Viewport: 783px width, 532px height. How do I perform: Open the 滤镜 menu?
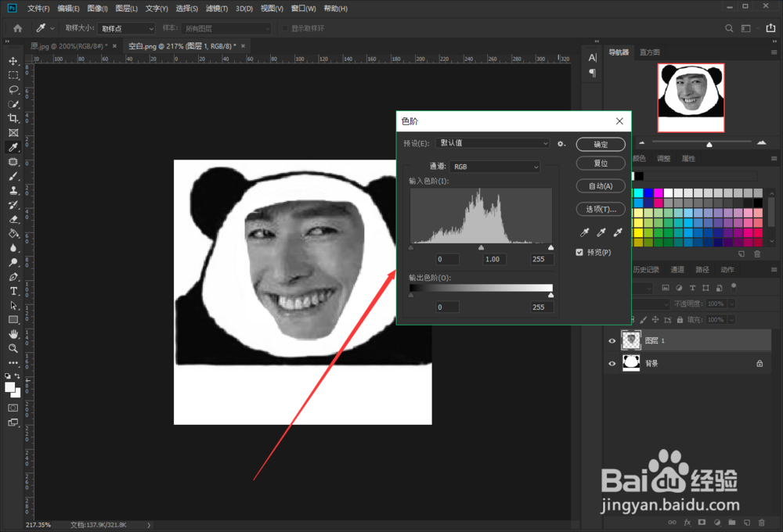(x=217, y=9)
